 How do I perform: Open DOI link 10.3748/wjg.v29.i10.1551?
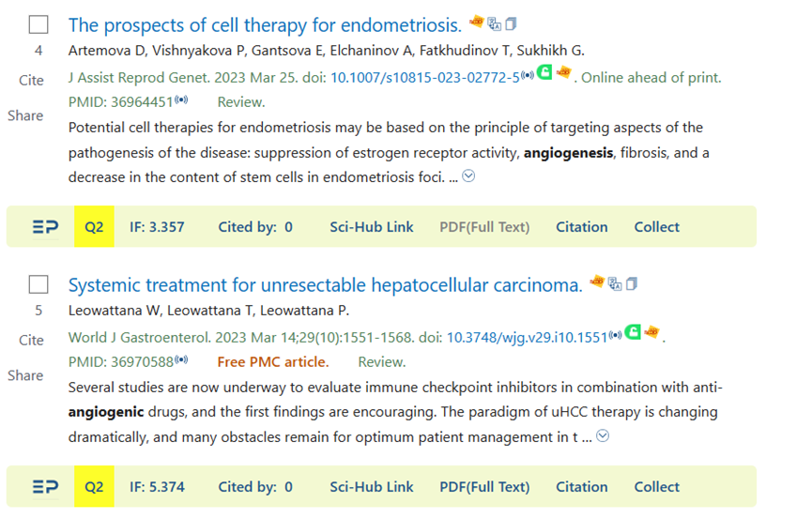(x=527, y=338)
